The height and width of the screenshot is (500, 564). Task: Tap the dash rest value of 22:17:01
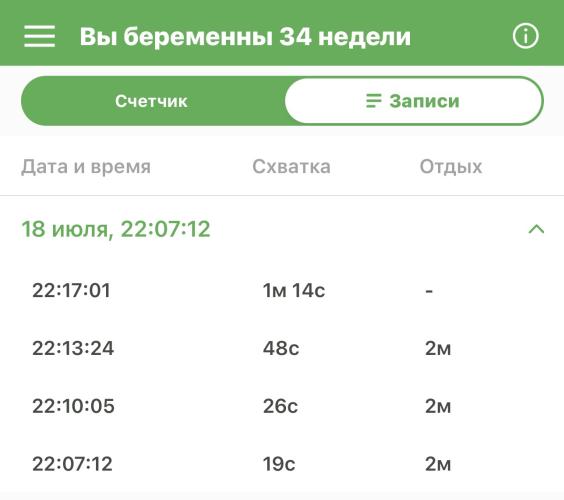tap(429, 291)
